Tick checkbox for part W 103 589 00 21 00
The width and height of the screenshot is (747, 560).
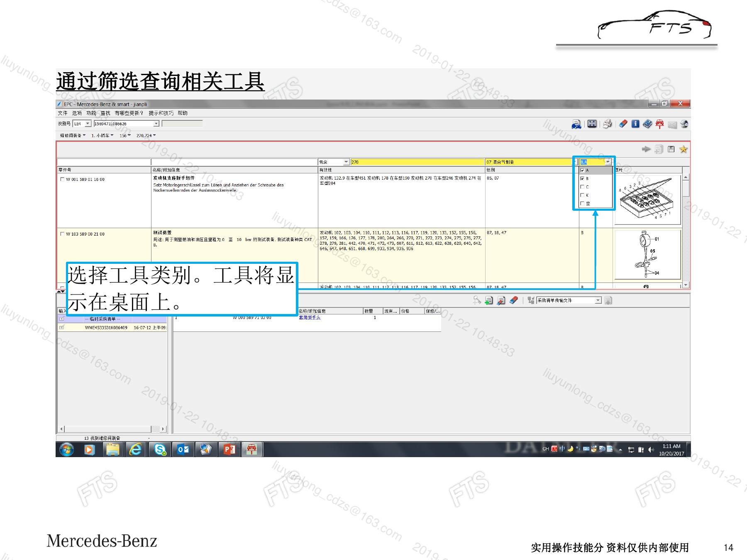coord(62,234)
